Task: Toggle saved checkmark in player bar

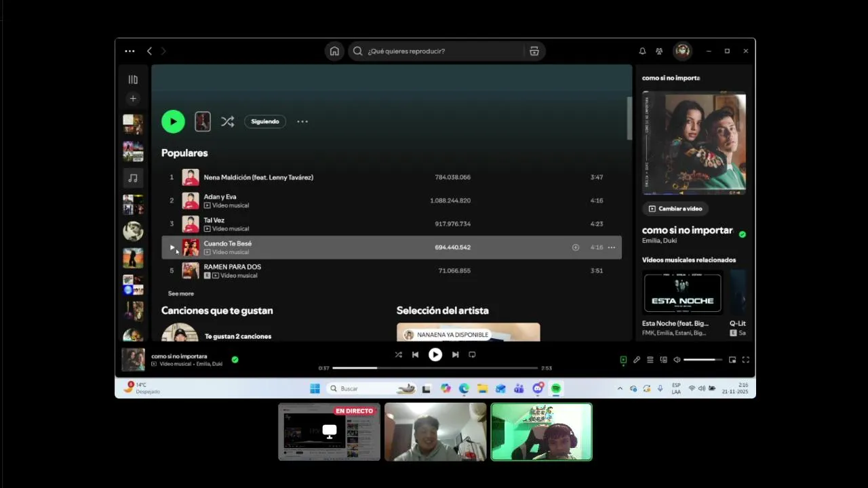Action: [x=235, y=359]
